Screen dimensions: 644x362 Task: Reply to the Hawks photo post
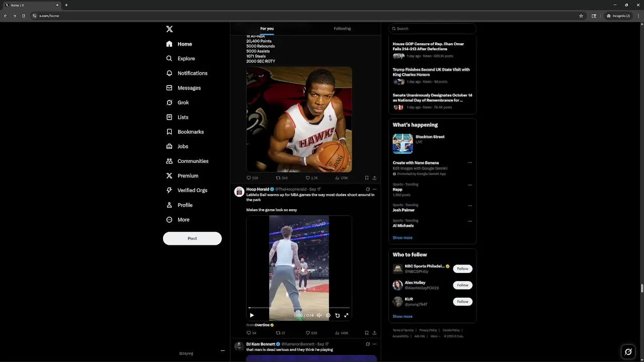pyautogui.click(x=252, y=178)
